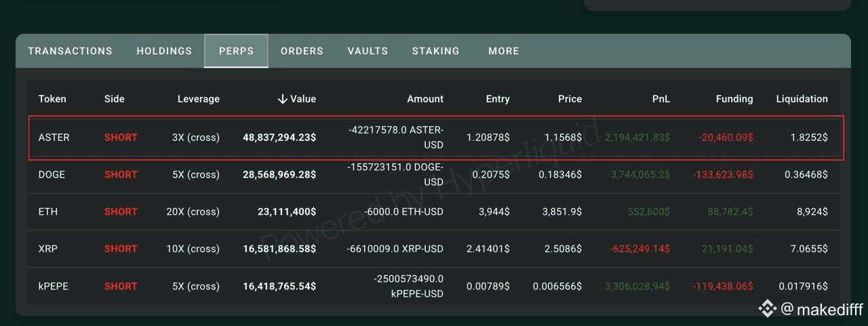868x326 pixels.
Task: Click the ASTER token name
Action: 54,138
